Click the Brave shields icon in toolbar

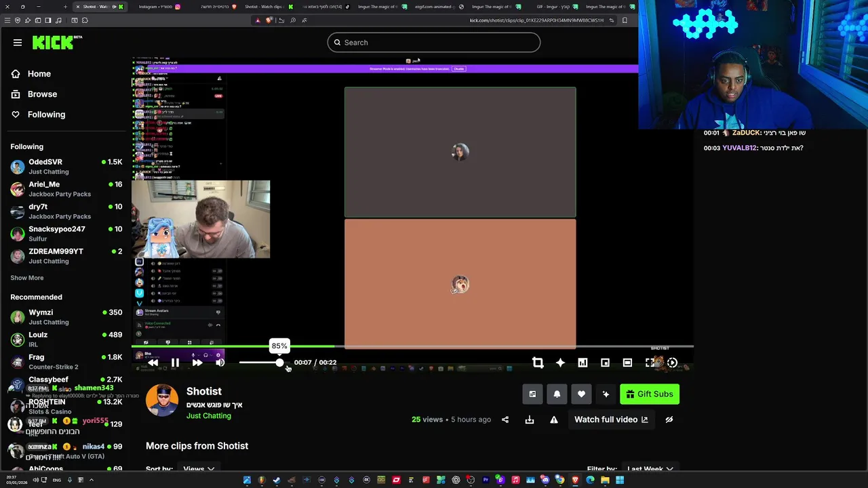(x=269, y=20)
